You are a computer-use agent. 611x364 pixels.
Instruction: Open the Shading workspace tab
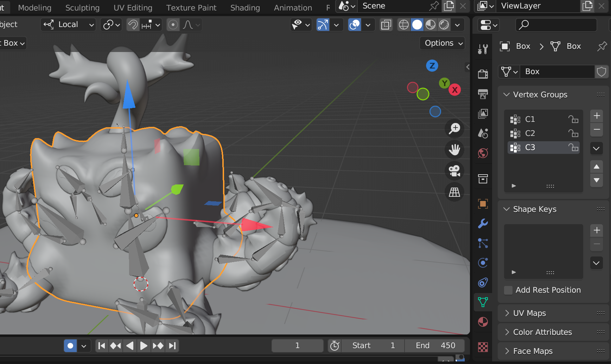point(245,8)
